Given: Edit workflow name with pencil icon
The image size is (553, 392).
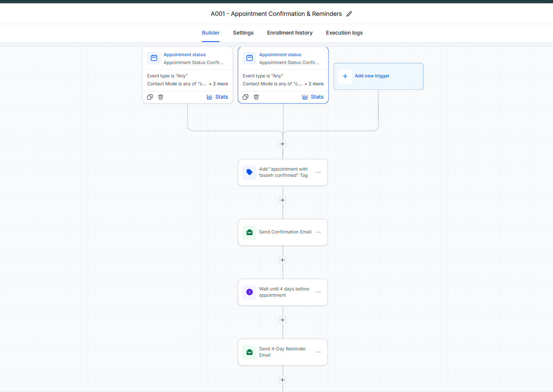Looking at the screenshot, I should pos(349,14).
